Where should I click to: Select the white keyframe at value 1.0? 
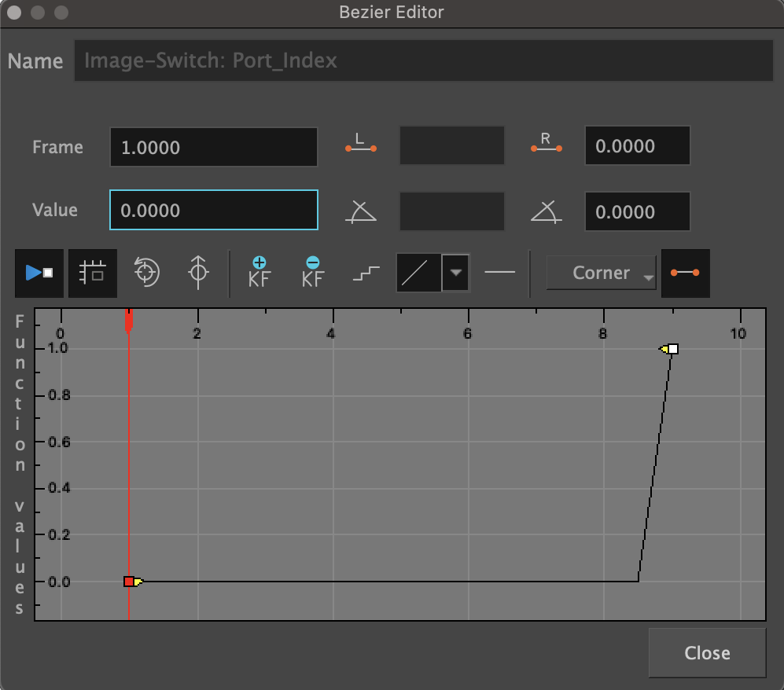pyautogui.click(x=673, y=349)
